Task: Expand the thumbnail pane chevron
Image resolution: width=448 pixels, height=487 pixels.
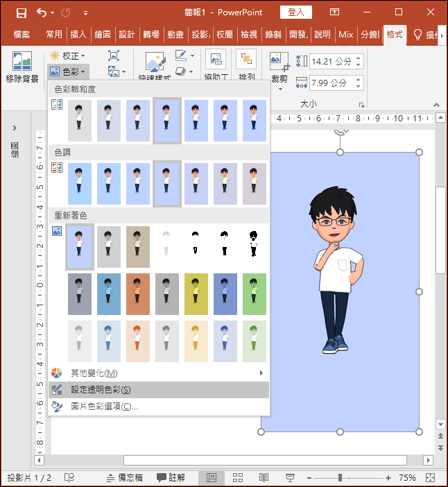Action: pyautogui.click(x=15, y=128)
